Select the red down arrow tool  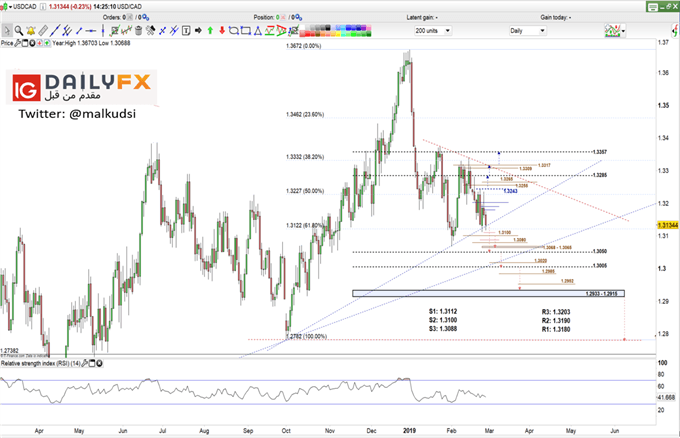click(x=222, y=31)
